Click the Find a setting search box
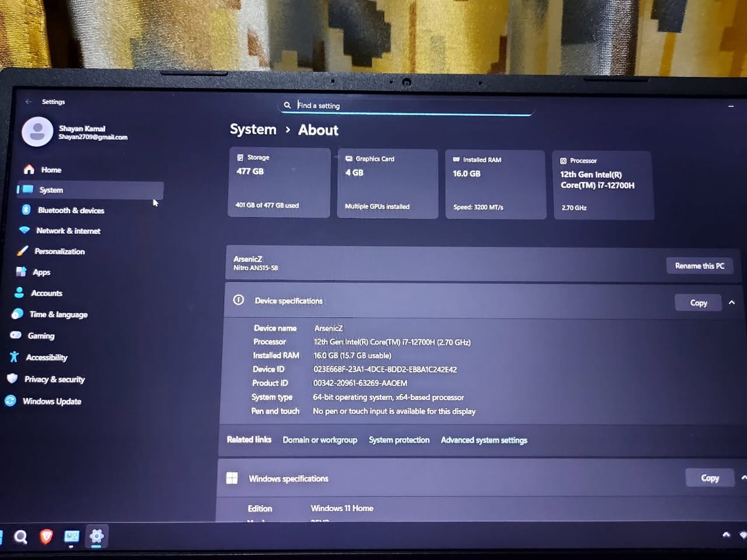The width and height of the screenshot is (747, 560). pyautogui.click(x=406, y=106)
